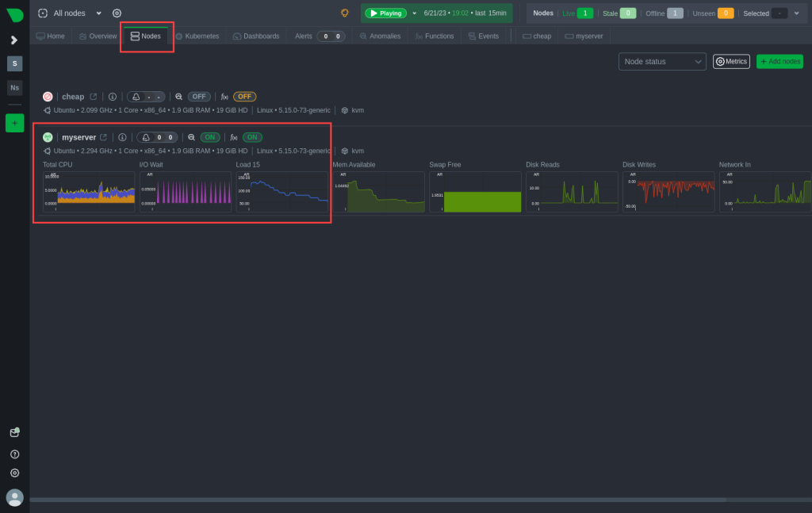Open the Mem Available chart thumbnail
The width and height of the screenshot is (812, 513).
point(378,192)
